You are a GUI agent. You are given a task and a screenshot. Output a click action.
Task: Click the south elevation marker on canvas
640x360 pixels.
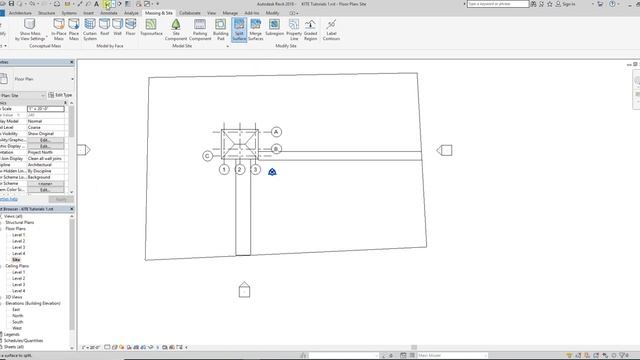pyautogui.click(x=244, y=290)
